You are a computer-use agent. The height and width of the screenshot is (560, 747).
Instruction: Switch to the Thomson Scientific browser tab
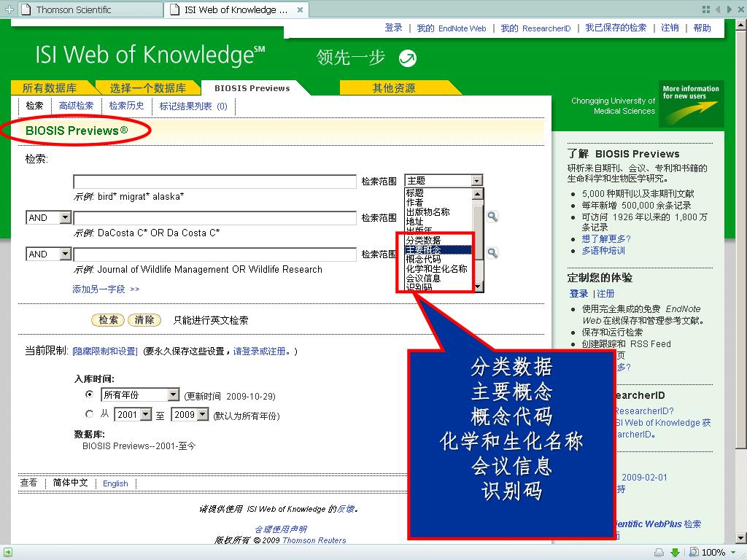90,9
